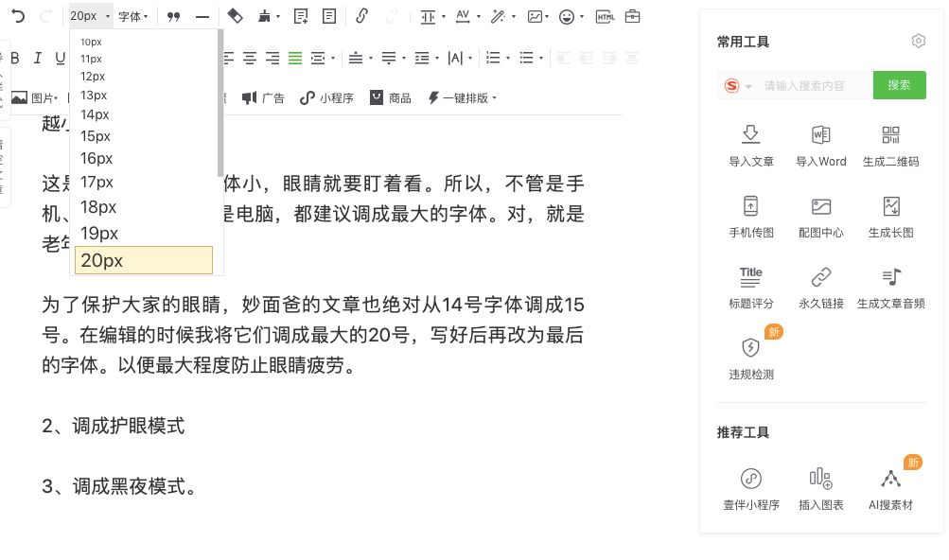Image resolution: width=949 pixels, height=560 pixels.
Task: Click the 生成文章音频 audio tool
Action: 890,288
